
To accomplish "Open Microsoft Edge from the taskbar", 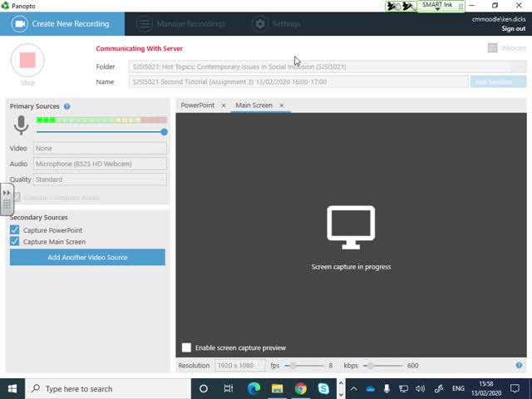I will [x=254, y=388].
